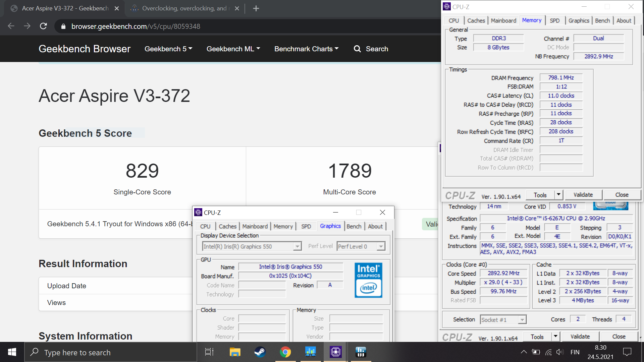Click the battery icon in system tray
The image size is (644, 362).
pos(536,352)
